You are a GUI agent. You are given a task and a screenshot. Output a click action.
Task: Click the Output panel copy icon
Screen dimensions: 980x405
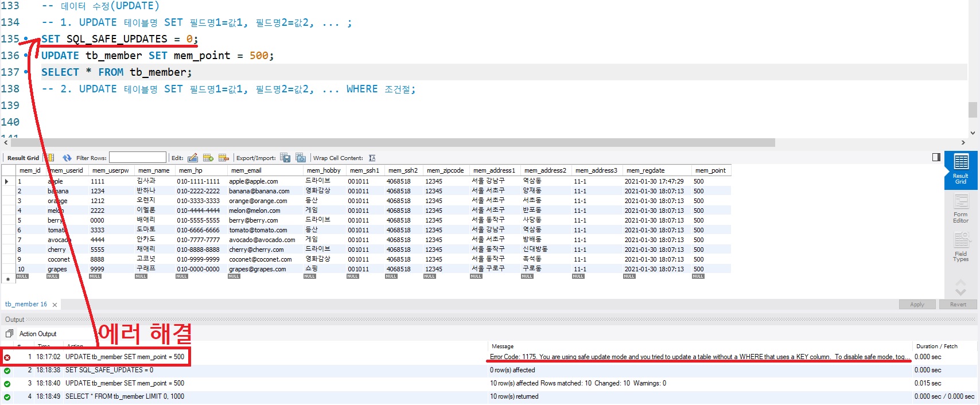click(x=9, y=333)
